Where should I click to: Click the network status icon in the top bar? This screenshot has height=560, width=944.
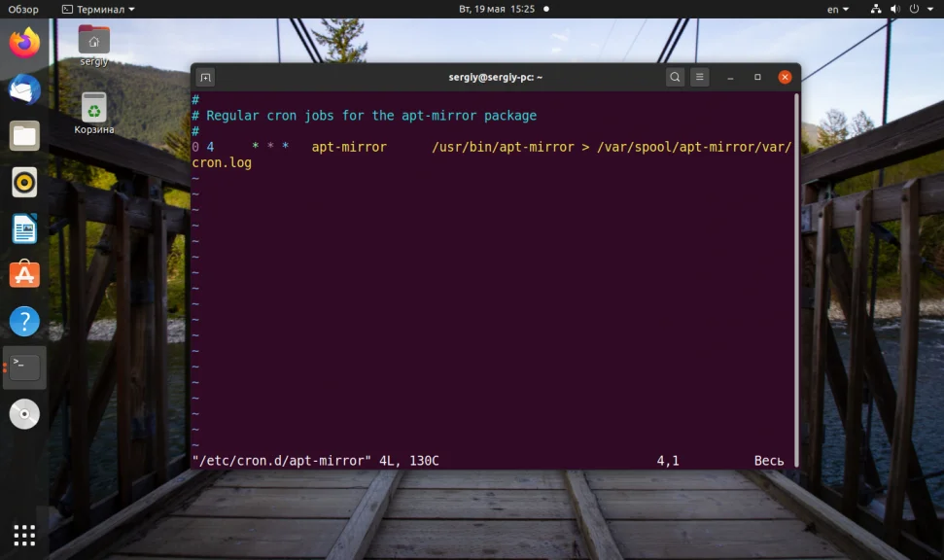point(876,9)
